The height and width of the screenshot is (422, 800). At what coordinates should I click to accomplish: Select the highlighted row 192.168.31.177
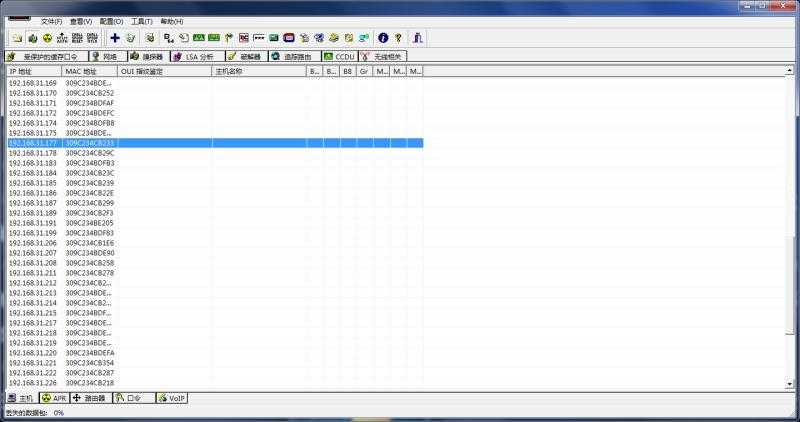coord(215,143)
